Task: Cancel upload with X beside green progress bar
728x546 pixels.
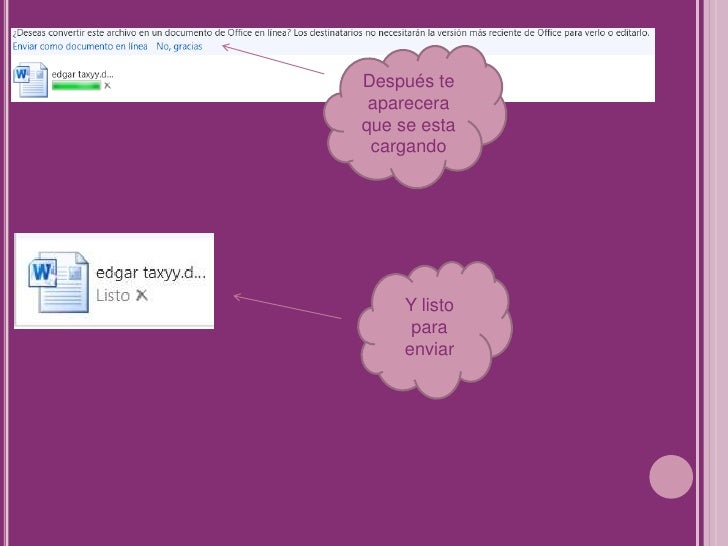Action: click(x=107, y=85)
